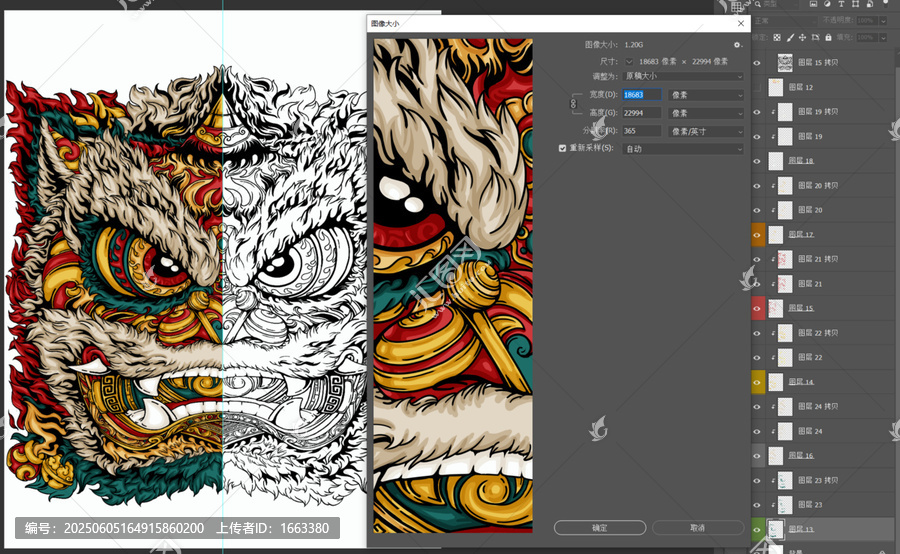900x554 pixels.
Task: Lock artboard nesting icon in Layers panel
Action: tap(815, 37)
